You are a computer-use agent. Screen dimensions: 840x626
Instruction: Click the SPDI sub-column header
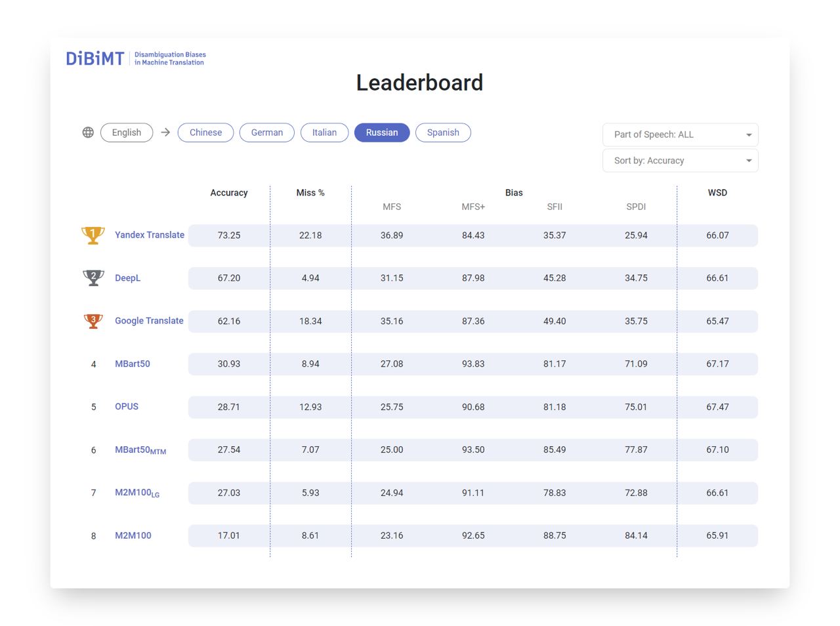[x=636, y=207]
